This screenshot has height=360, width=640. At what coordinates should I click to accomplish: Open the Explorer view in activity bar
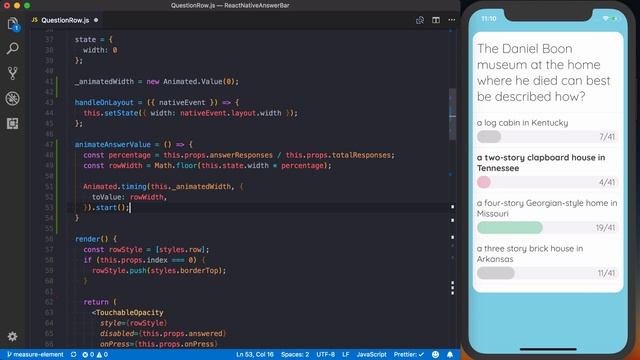click(13, 24)
